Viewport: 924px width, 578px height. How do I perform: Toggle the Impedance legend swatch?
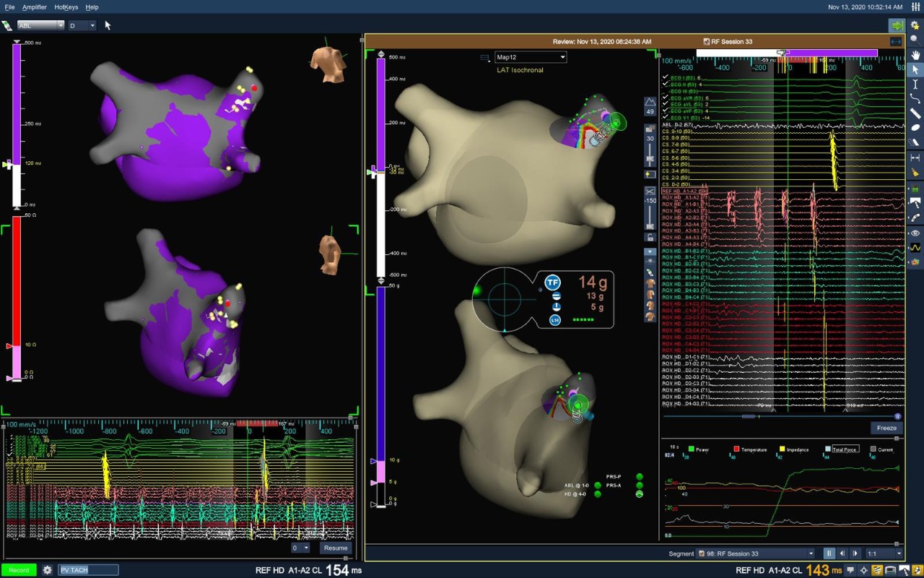coord(782,449)
